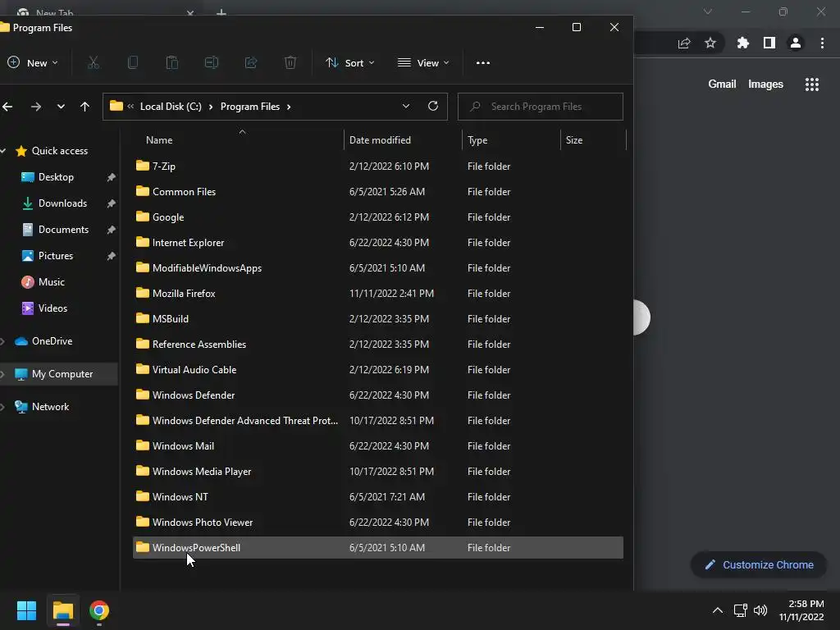Image resolution: width=840 pixels, height=630 pixels.
Task: Select the MSBuild folder
Action: tap(377, 319)
